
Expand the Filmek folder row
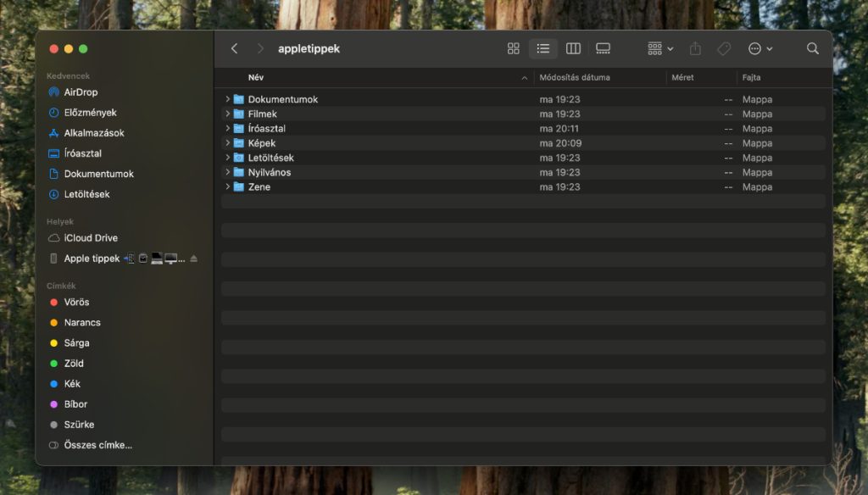pos(227,114)
